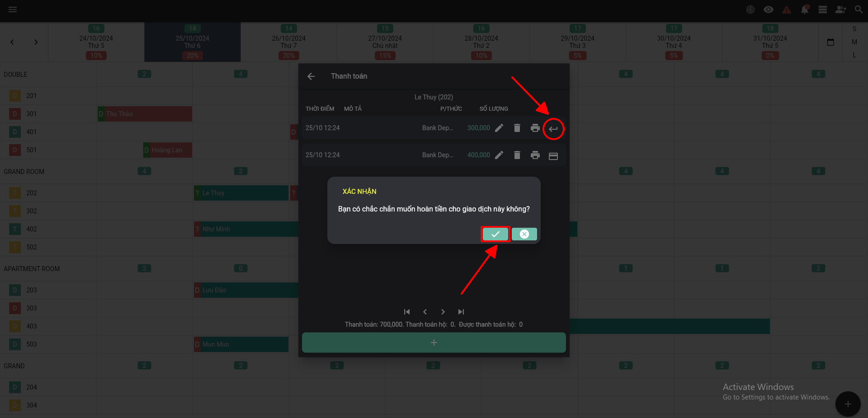Select the 27/10/2024 Chủ nhật column header
868x418 pixels.
point(385,42)
